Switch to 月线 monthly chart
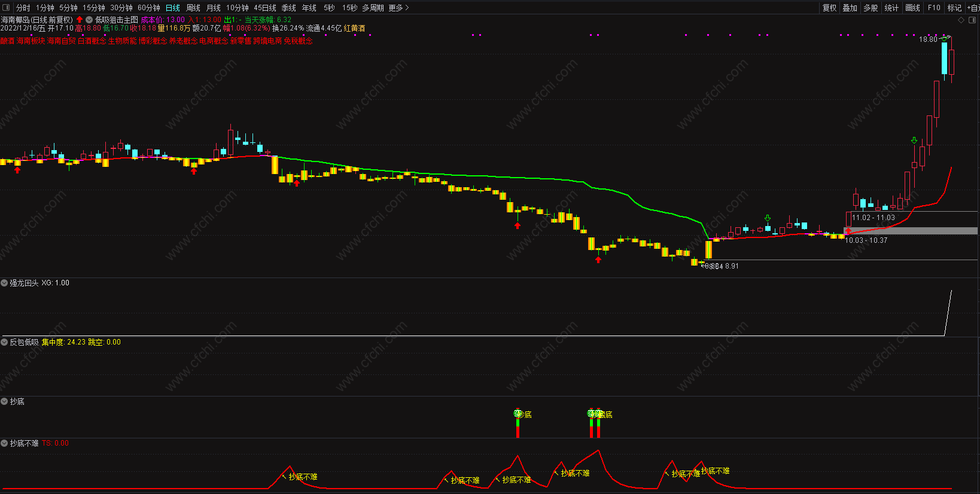 (x=214, y=8)
